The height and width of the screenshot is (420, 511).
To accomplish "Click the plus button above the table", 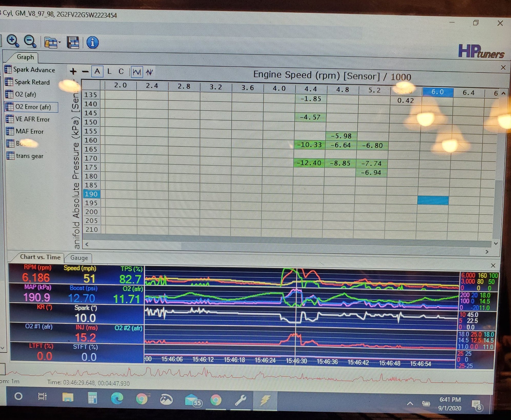I will pyautogui.click(x=73, y=71).
